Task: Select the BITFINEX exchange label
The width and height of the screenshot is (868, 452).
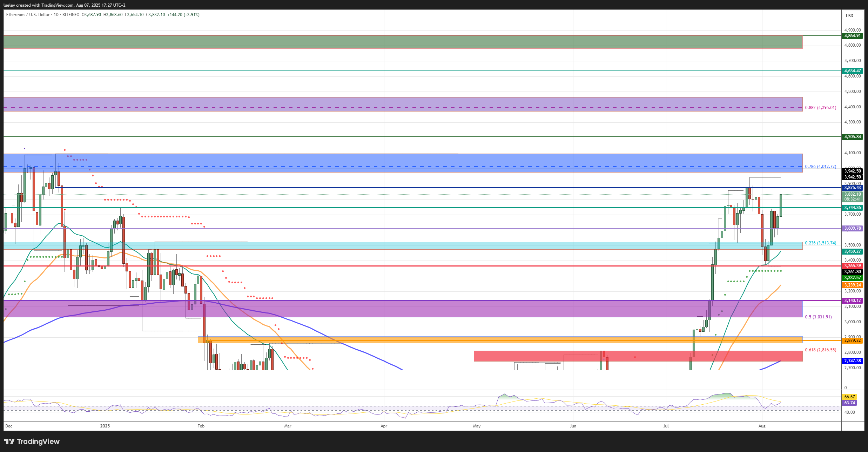Action: click(70, 15)
